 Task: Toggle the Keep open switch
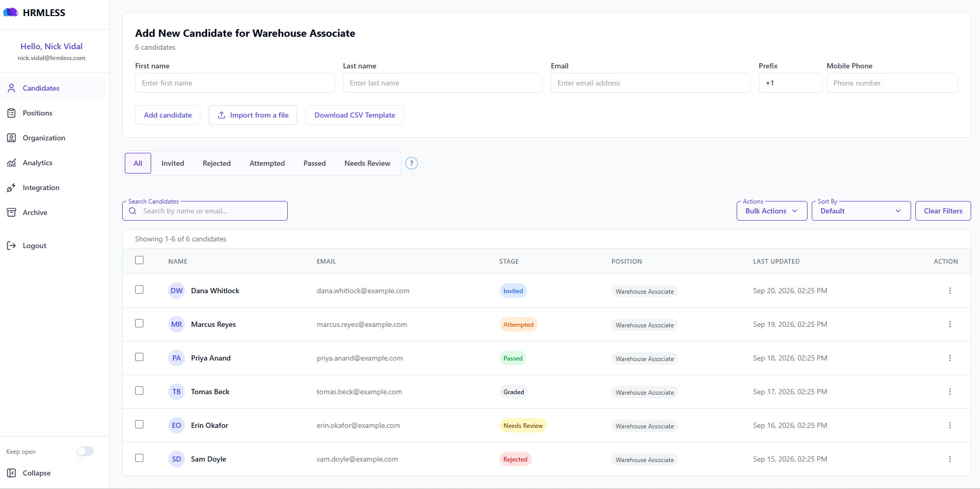point(85,451)
